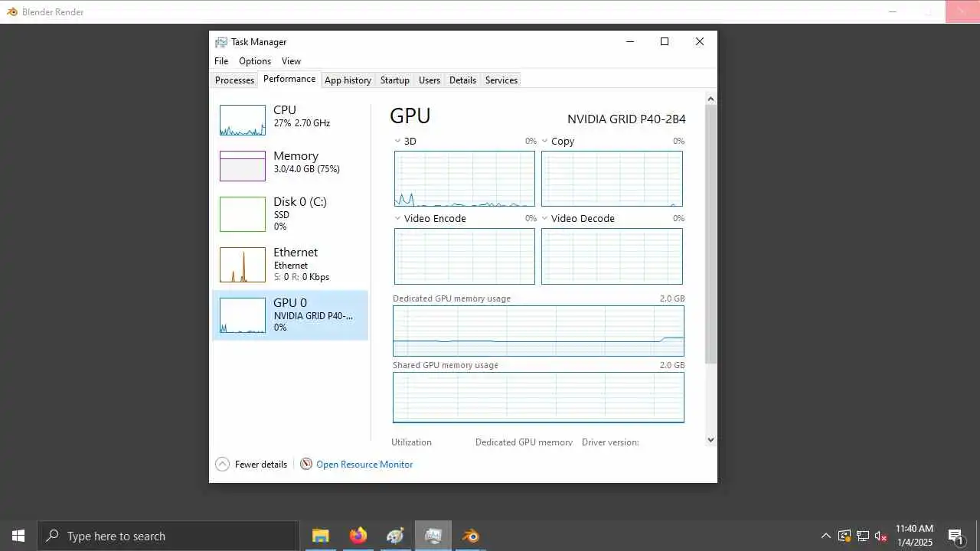This screenshot has width=980, height=551.
Task: Click the Fewer details collapse arrow icon
Action: (222, 465)
